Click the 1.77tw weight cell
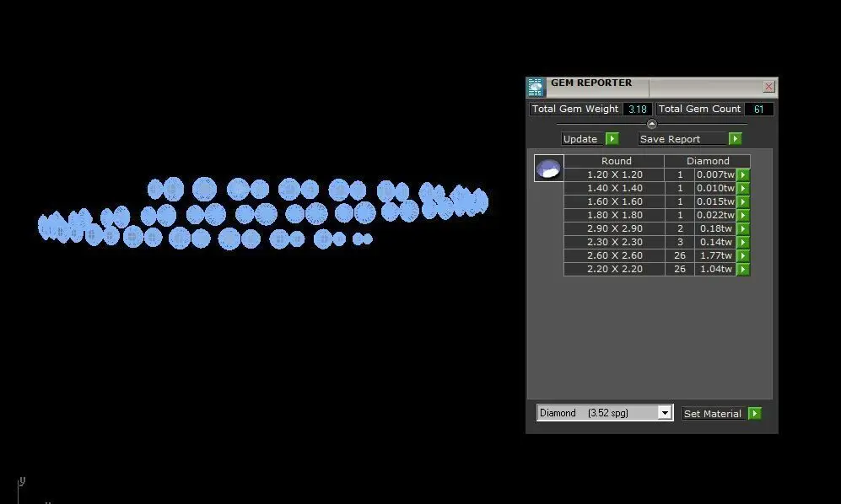841x504 pixels. [x=715, y=255]
